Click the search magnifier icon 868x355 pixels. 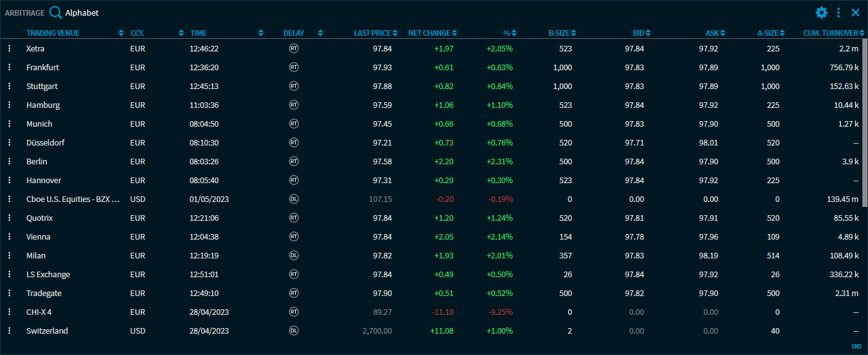click(x=56, y=13)
